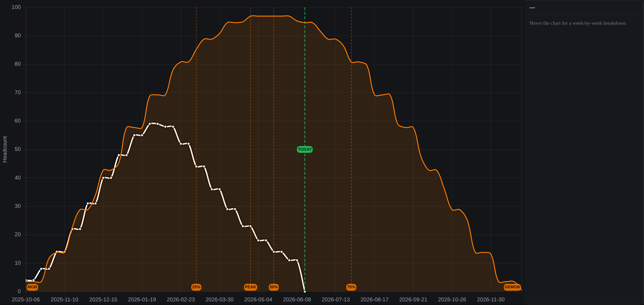This screenshot has height=305, width=644.
Task: Click x-axis label 2026-07-13
Action: [x=336, y=300]
